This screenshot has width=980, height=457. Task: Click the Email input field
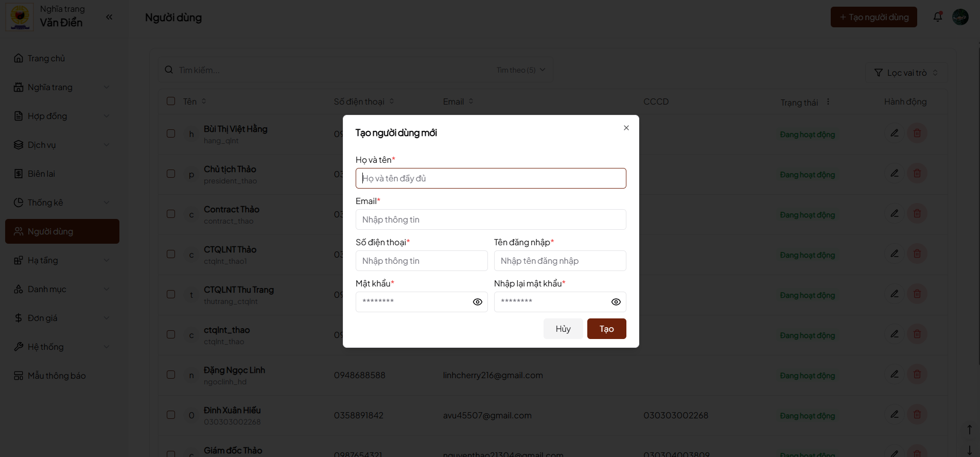(x=491, y=219)
